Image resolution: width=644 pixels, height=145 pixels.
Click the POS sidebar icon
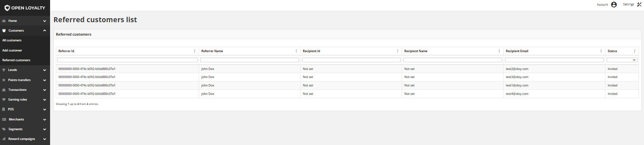click(4, 109)
